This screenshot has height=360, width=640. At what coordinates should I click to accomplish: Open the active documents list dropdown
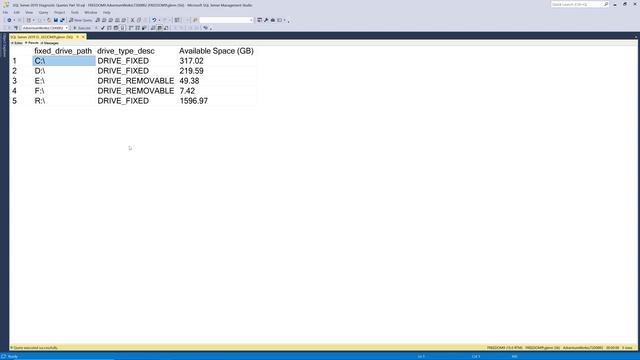tap(636, 37)
